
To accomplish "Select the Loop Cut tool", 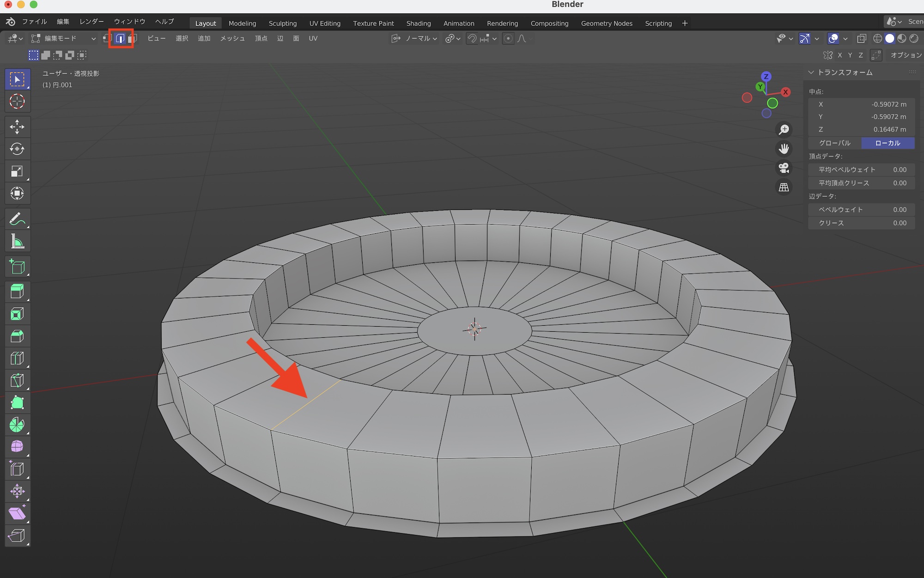I will pos(17,359).
